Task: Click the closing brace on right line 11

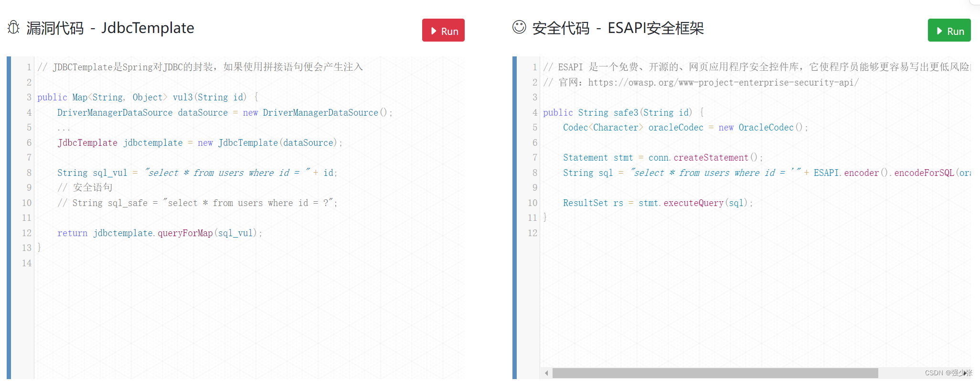Action: (x=545, y=218)
